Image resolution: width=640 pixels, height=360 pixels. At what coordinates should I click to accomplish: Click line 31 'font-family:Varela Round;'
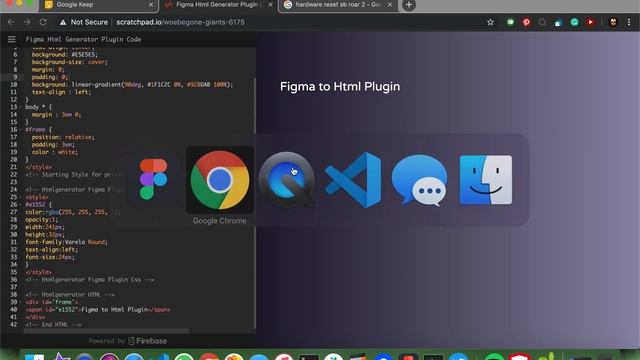coord(67,242)
